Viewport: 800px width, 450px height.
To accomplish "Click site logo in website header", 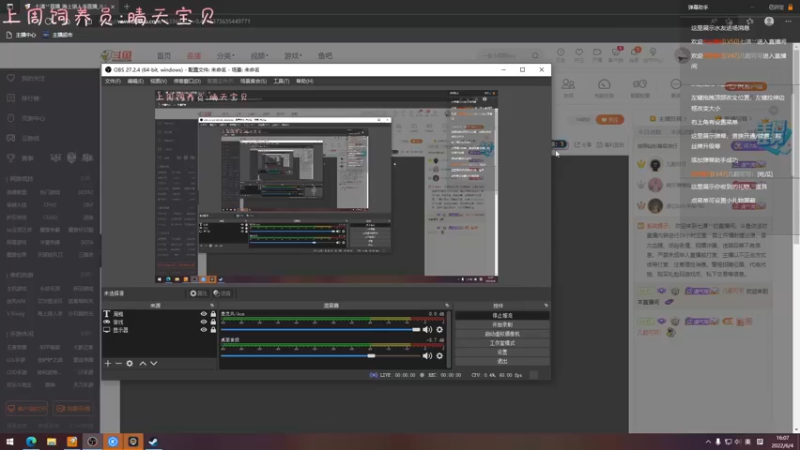I will tap(117, 56).
